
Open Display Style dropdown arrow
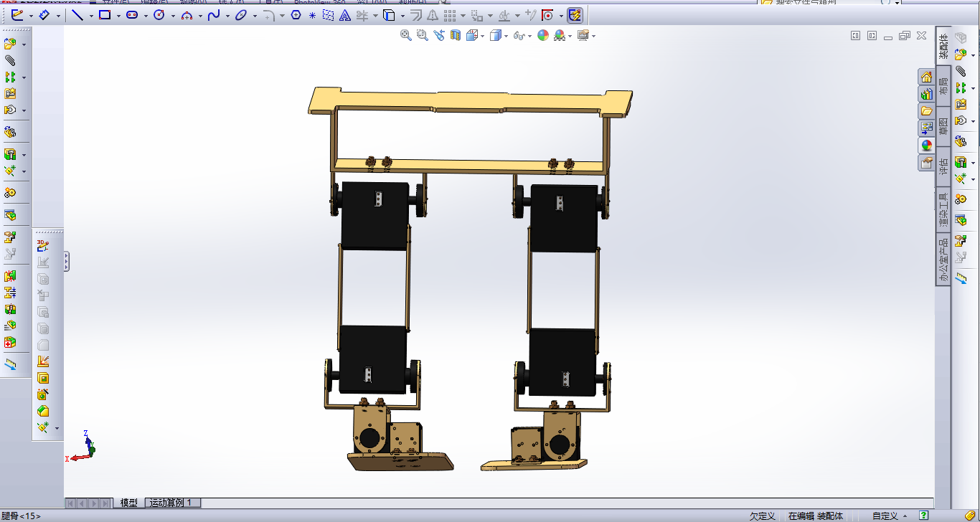click(507, 36)
